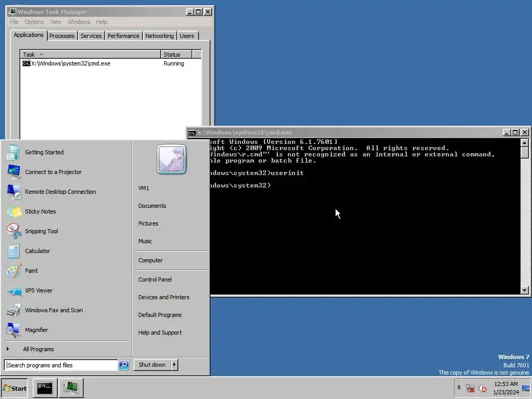Switch to the Users tab
Image resolution: width=532 pixels, height=399 pixels.
point(187,36)
